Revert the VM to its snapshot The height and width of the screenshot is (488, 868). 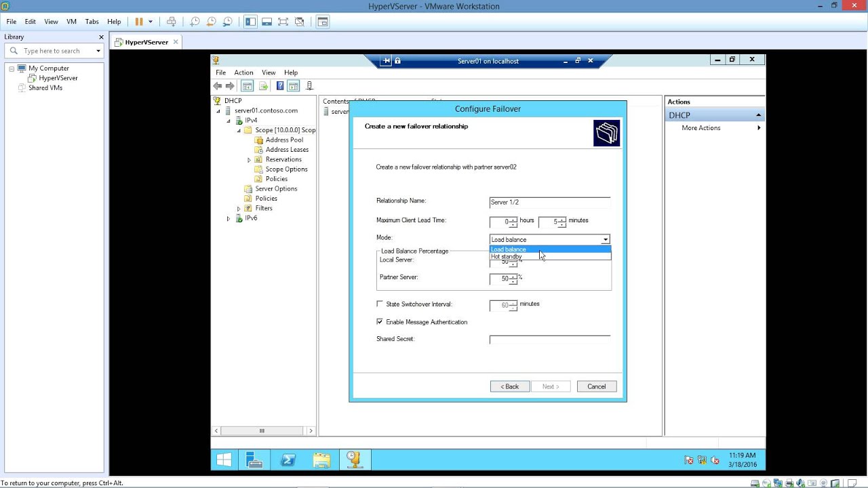coord(211,22)
